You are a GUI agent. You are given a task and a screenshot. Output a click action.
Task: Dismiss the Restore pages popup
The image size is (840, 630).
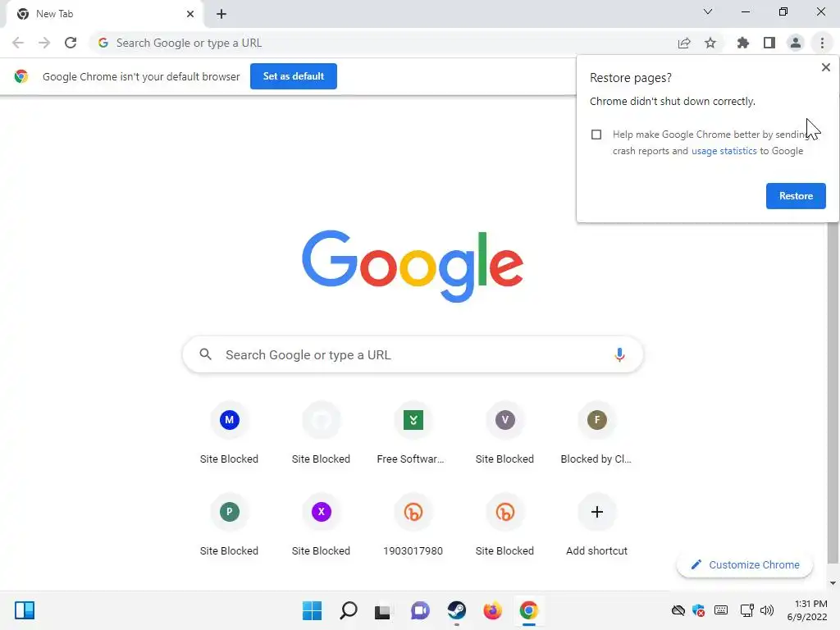tap(826, 67)
